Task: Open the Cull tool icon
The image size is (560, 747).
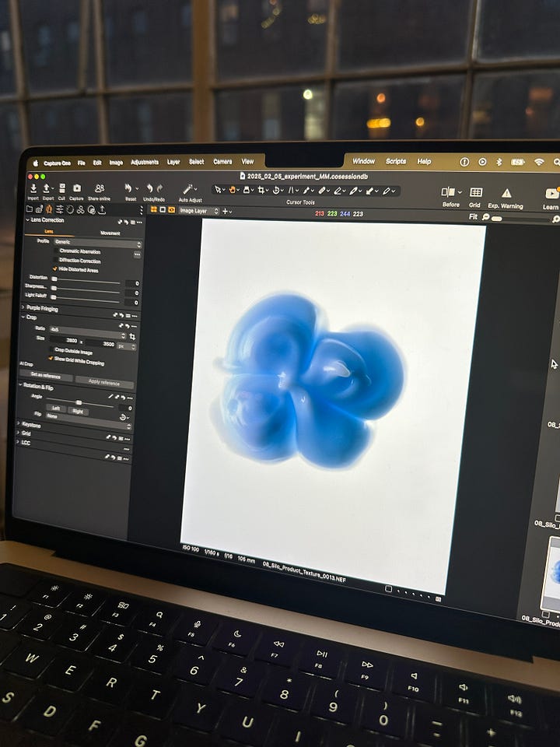Action: tap(61, 188)
